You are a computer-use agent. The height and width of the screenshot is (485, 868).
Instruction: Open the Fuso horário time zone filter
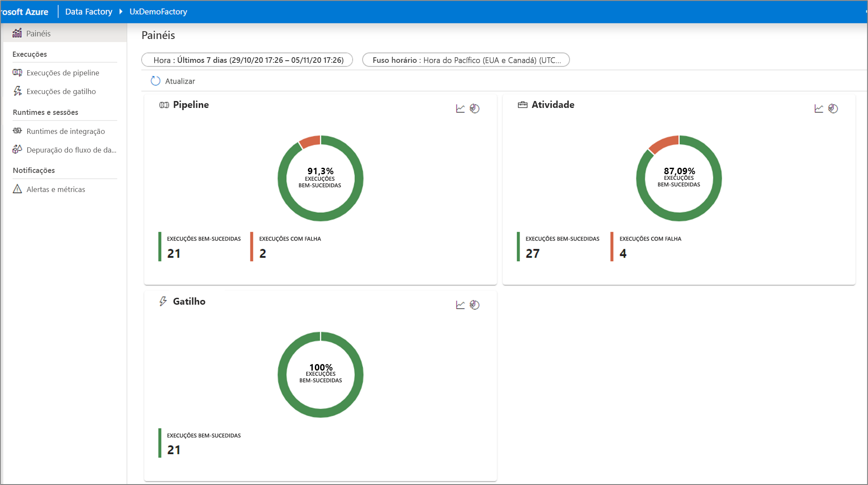pyautogui.click(x=466, y=60)
